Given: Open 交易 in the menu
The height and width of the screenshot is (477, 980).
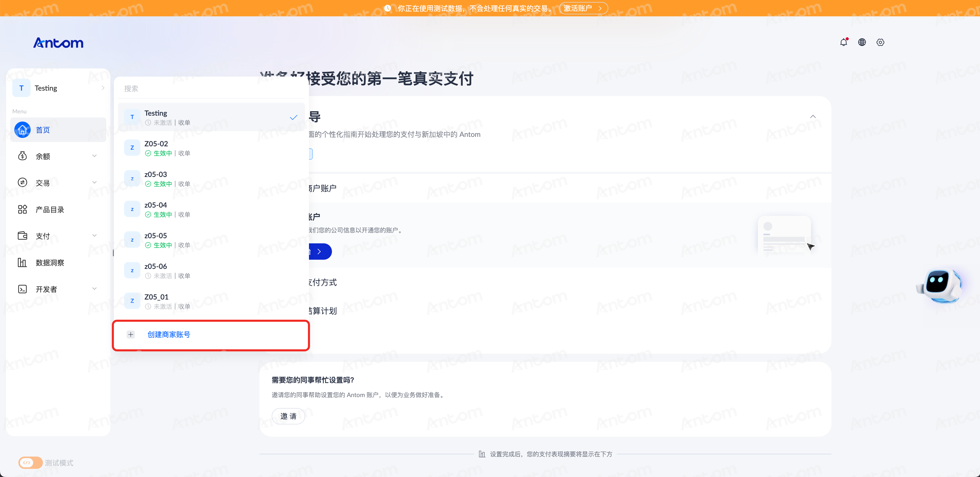Looking at the screenshot, I should point(58,183).
